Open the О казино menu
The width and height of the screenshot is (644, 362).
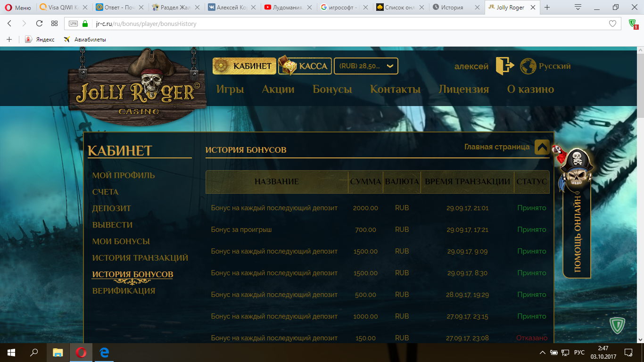point(530,89)
